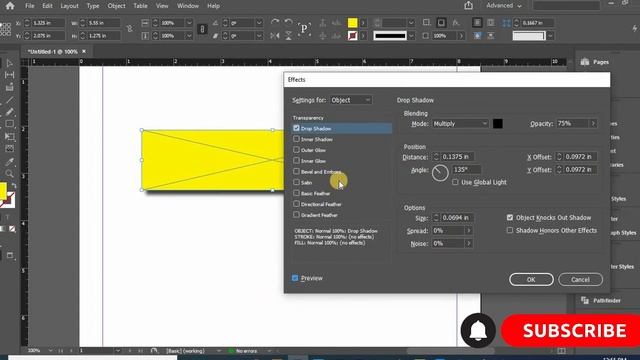The height and width of the screenshot is (360, 640).
Task: Click the Share document icon
Action: [x=469, y=5]
